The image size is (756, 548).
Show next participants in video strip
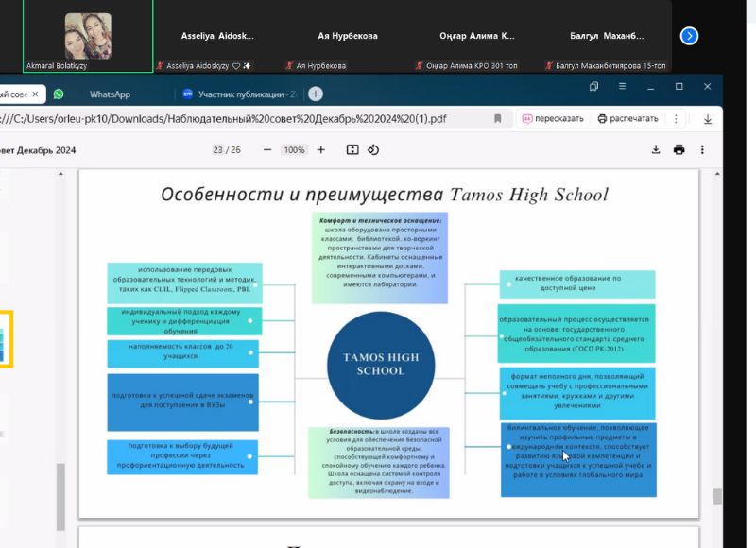pos(690,36)
